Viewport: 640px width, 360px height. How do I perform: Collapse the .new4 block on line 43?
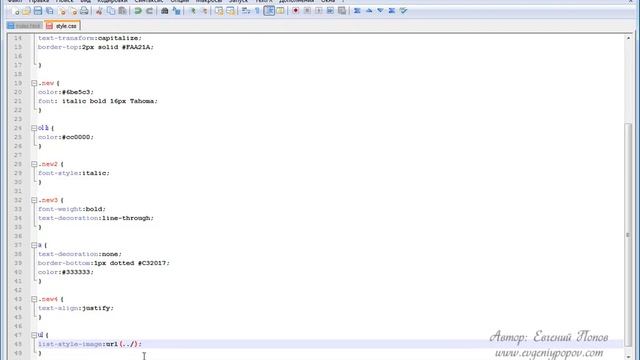(x=34, y=299)
